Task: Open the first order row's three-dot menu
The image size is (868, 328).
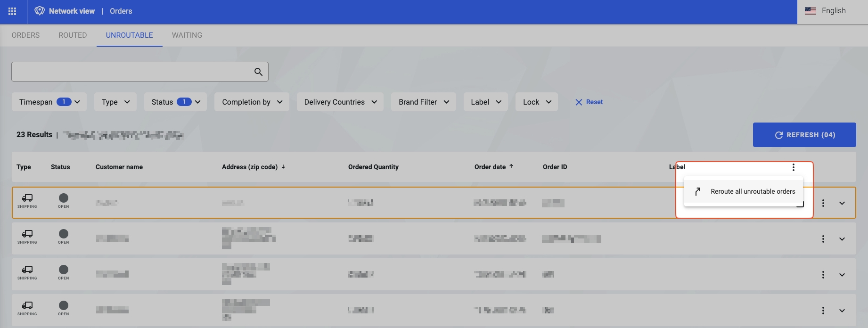Action: pos(823,203)
